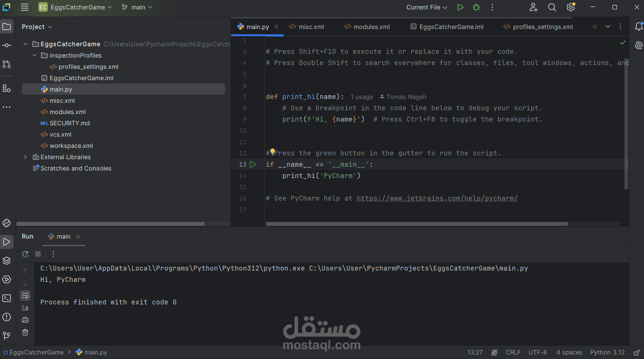Click the Project panel horizontal scrollbar
Screen dimensions: 644x359
111,224
